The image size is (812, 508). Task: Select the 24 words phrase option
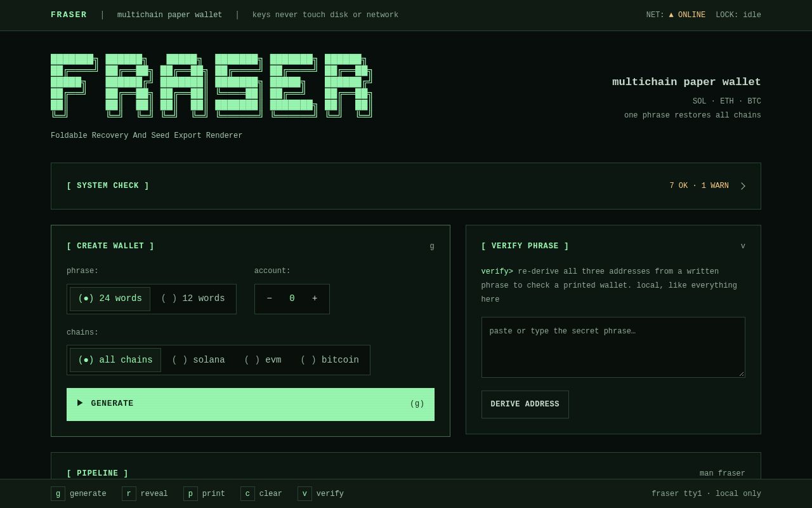(110, 299)
